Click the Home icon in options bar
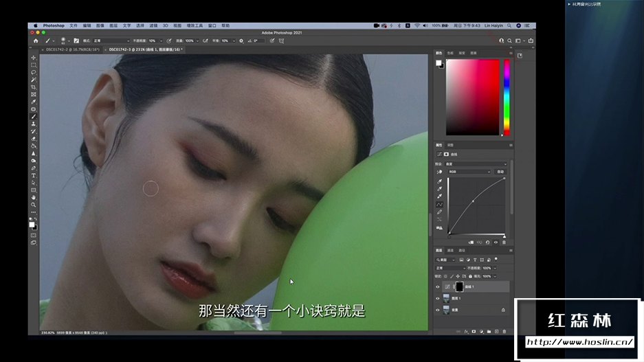Viewport: 644px width, 362px height. pos(36,41)
